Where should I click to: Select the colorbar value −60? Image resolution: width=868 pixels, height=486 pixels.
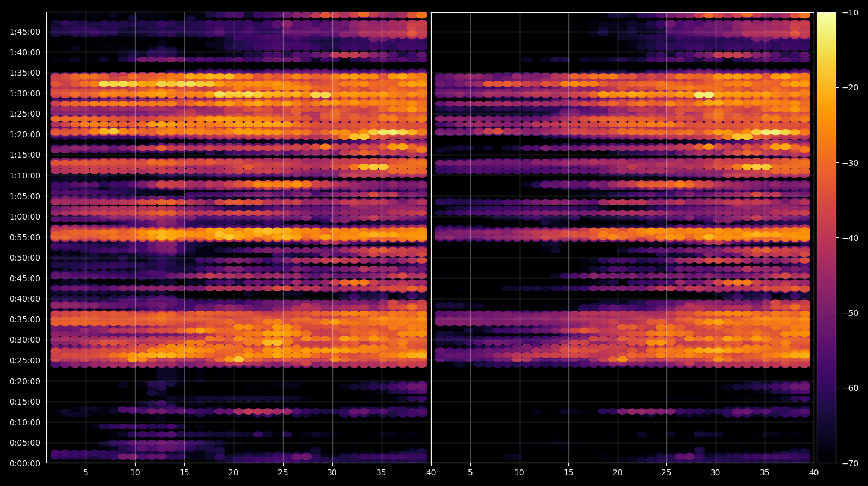point(851,388)
